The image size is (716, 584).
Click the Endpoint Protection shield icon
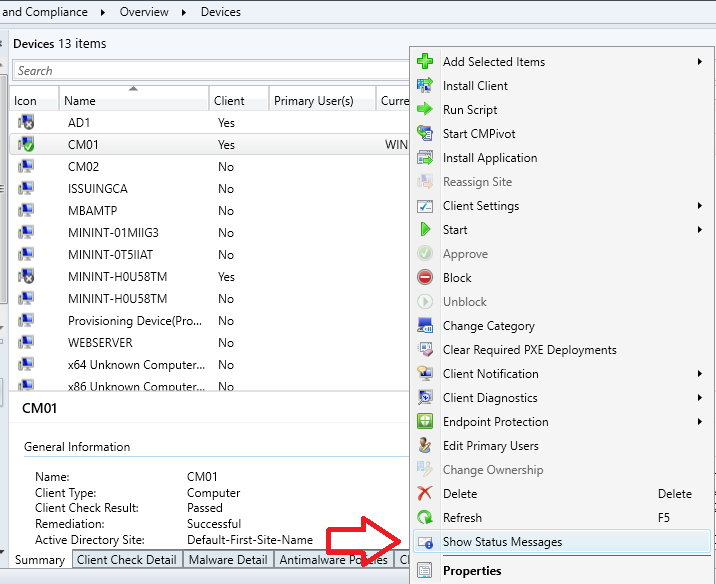tap(425, 421)
